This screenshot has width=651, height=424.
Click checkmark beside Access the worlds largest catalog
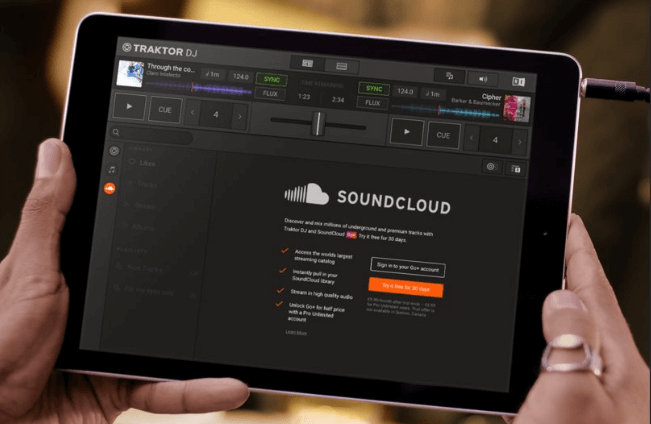pos(285,251)
